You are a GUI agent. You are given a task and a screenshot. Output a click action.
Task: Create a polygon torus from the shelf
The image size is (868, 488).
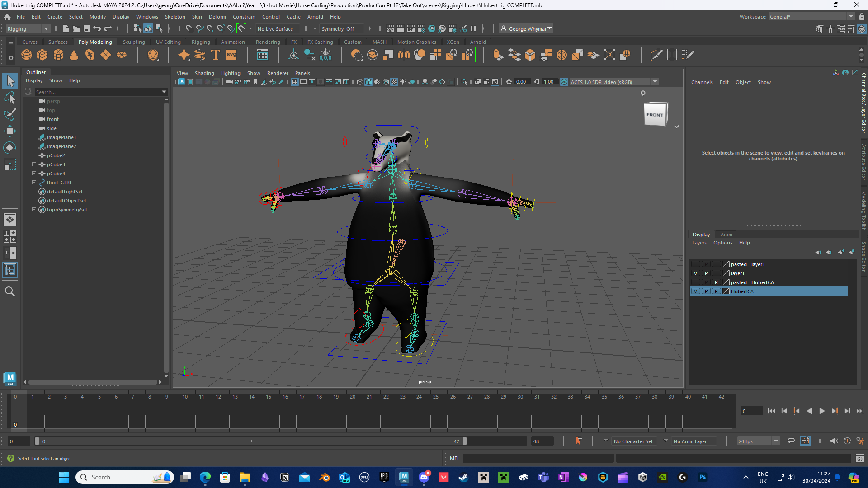pos(90,55)
